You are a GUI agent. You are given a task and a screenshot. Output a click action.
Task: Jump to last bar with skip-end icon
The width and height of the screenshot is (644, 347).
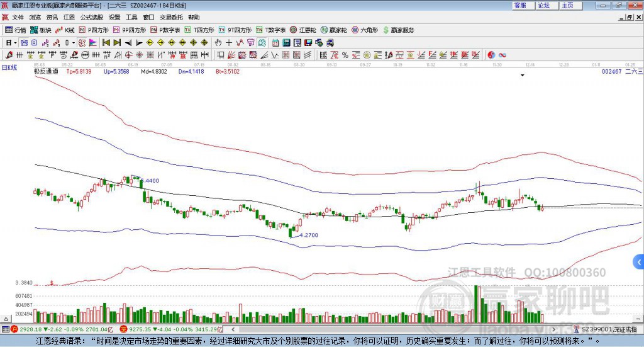[117, 43]
